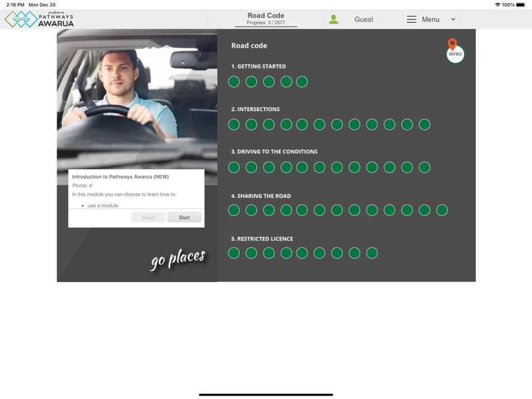Click the 2:18 PM clock
This screenshot has width=532, height=399.
click(15, 4)
